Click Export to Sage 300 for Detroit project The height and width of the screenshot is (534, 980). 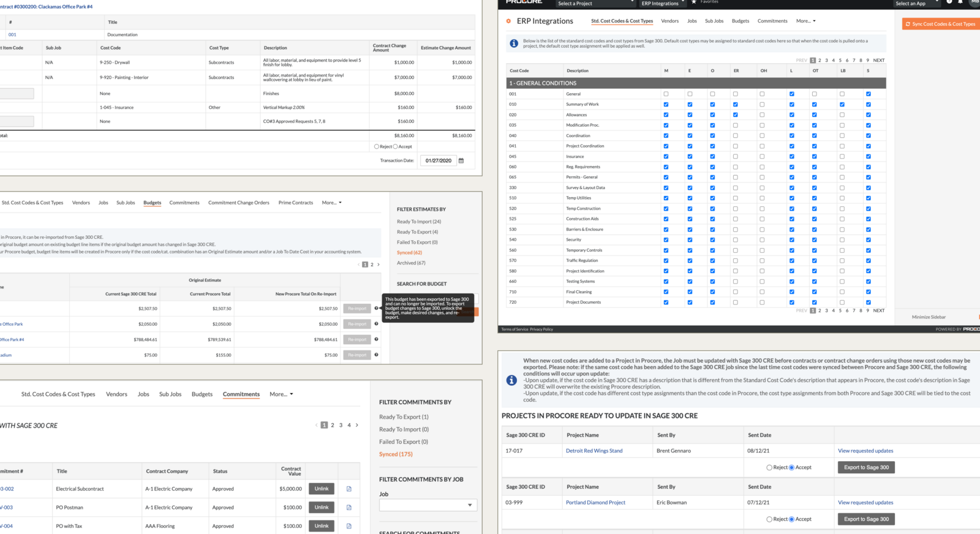[866, 467]
